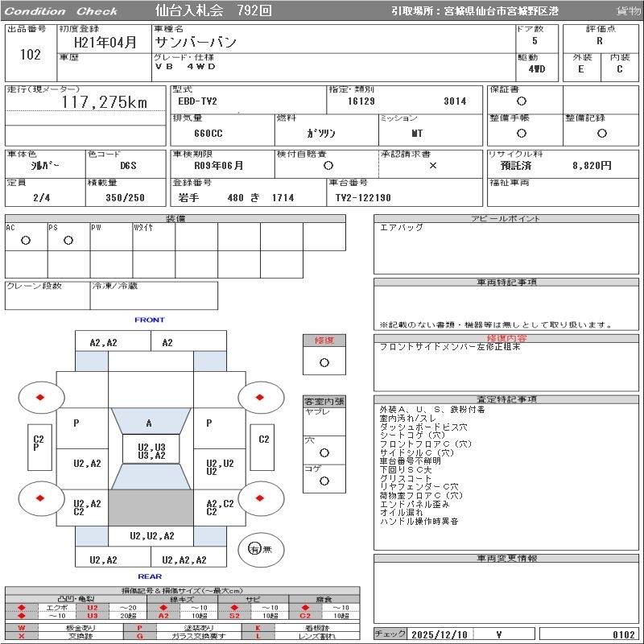The image size is (644, 644).
Task: Click the windshield panel marked A
Action: click(149, 423)
